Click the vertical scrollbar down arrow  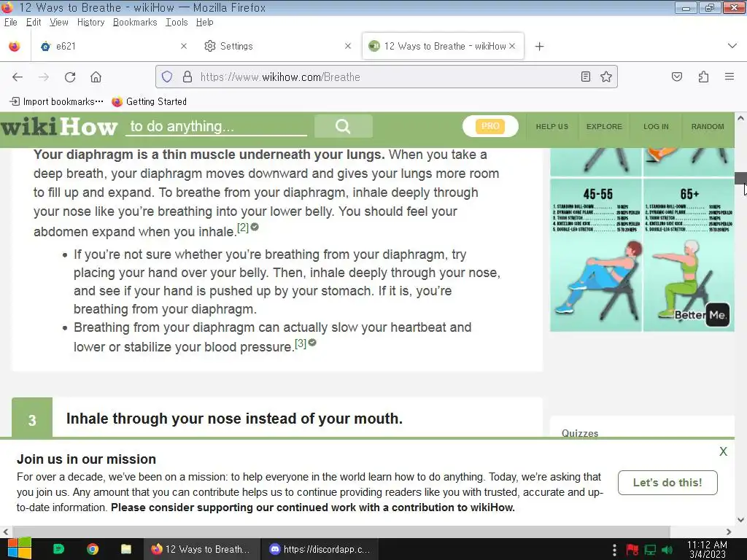(741, 520)
